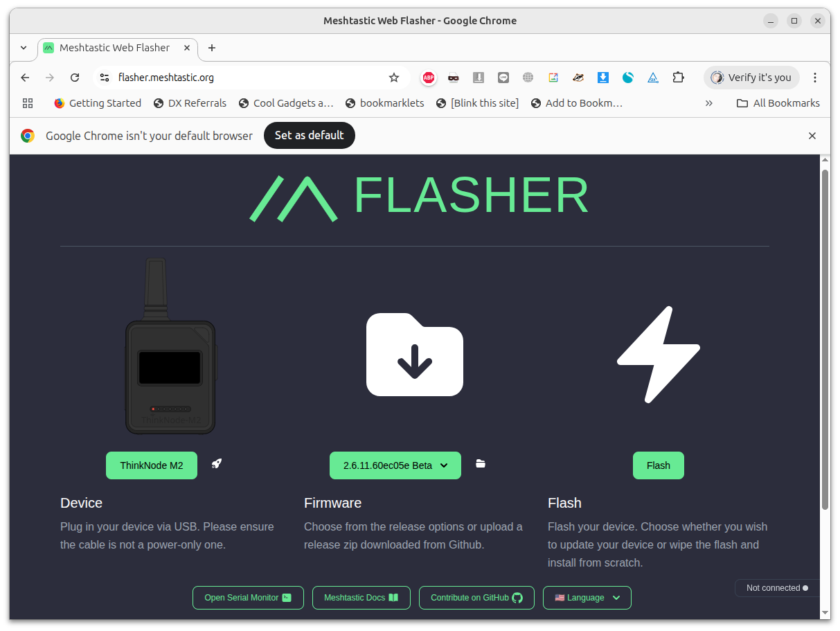
Task: Click the globe extension icon in toolbar
Action: point(528,78)
